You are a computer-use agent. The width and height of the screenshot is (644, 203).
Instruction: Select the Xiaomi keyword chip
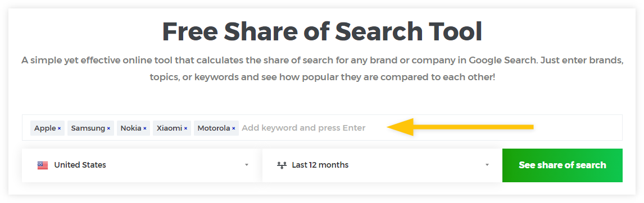pos(172,128)
